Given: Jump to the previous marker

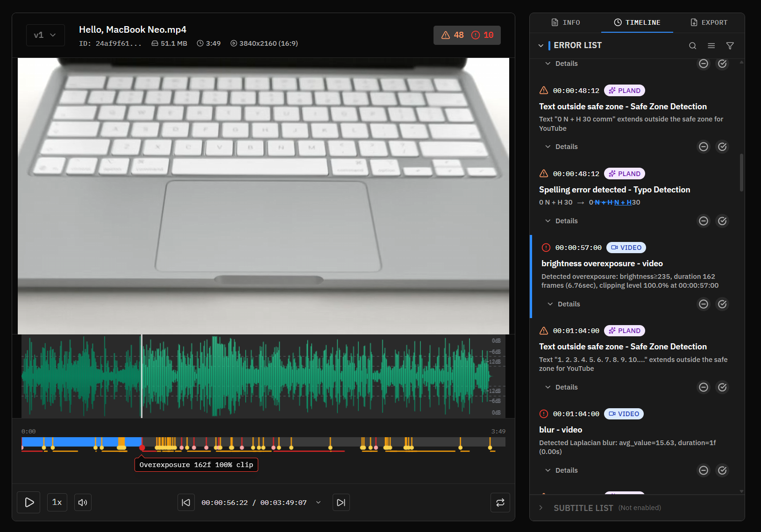Looking at the screenshot, I should coord(186,503).
